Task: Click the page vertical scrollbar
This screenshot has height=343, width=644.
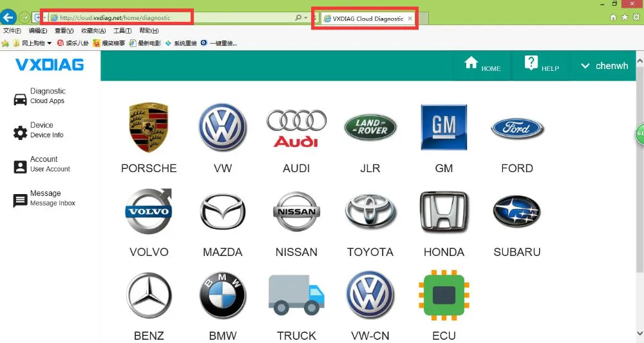Action: tap(640, 169)
